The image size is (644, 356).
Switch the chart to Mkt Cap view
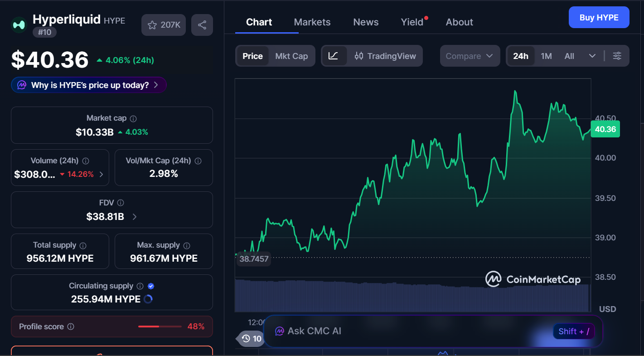pyautogui.click(x=291, y=56)
